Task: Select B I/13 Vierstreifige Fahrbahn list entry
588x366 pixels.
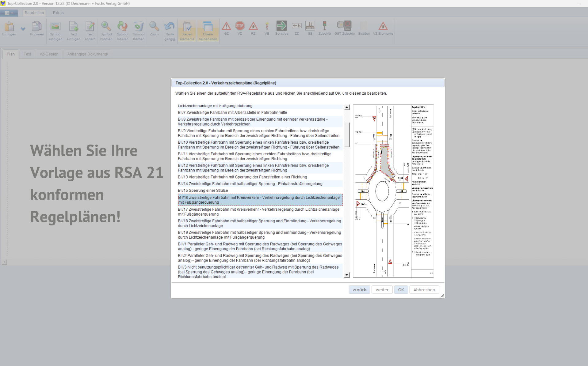Action: (x=242, y=177)
